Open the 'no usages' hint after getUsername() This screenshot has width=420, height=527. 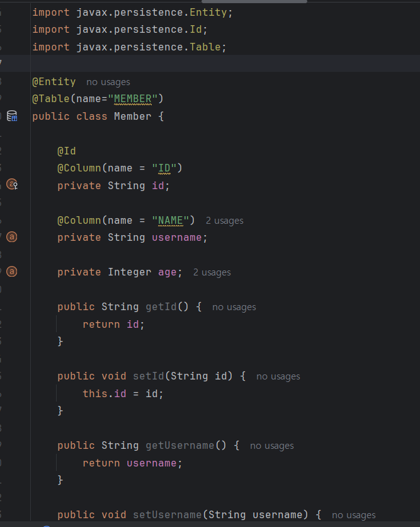[272, 446]
